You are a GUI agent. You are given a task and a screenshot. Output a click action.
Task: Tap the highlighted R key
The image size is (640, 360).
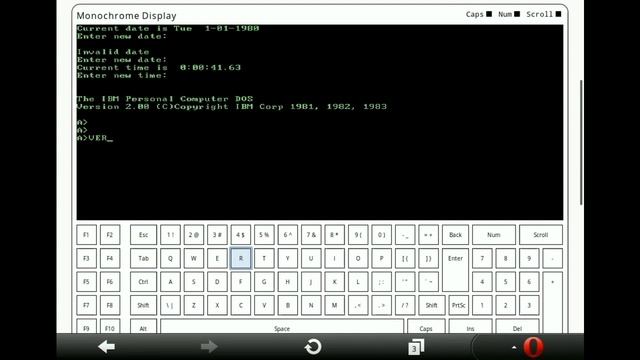coord(241,258)
